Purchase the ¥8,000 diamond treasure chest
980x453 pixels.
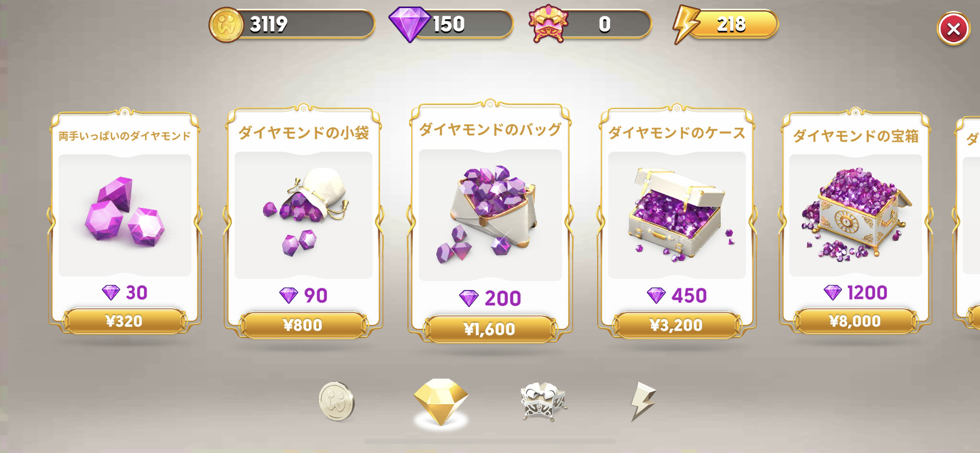click(x=855, y=321)
